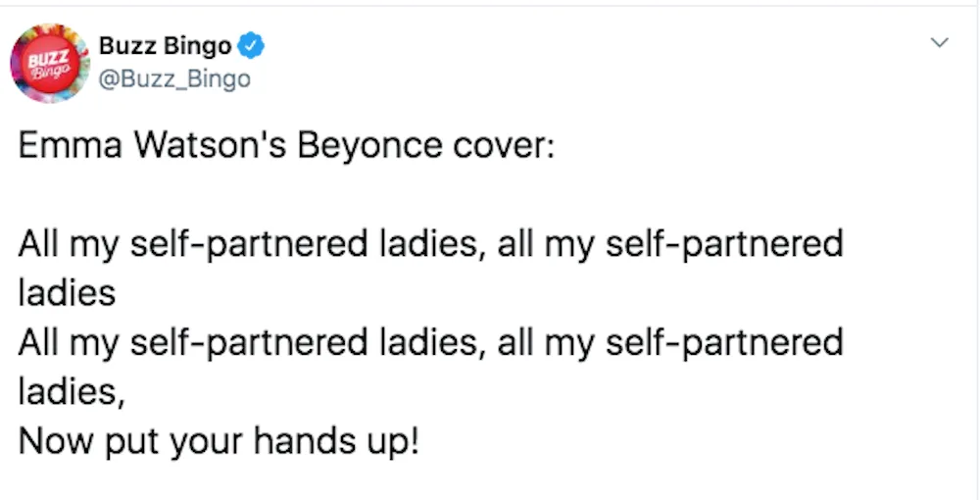Click the "ladies," line ending with a comma
Image resolution: width=980 pixels, height=500 pixels.
pyautogui.click(x=72, y=392)
